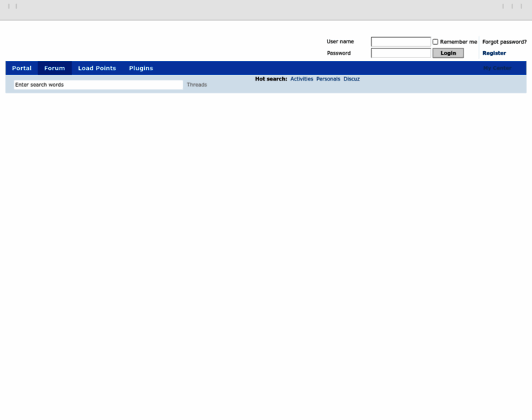Open the My Center menu
The image size is (532, 420).
coord(497,68)
